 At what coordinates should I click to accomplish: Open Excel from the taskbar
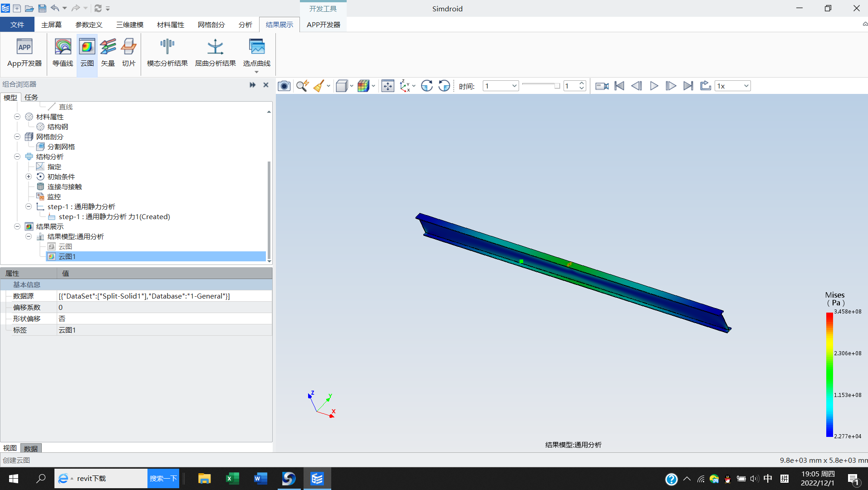coord(232,479)
